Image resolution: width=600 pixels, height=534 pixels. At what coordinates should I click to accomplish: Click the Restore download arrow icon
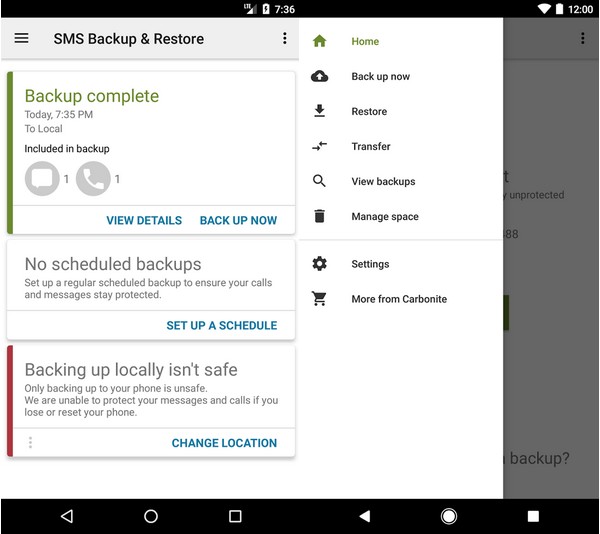click(x=320, y=111)
